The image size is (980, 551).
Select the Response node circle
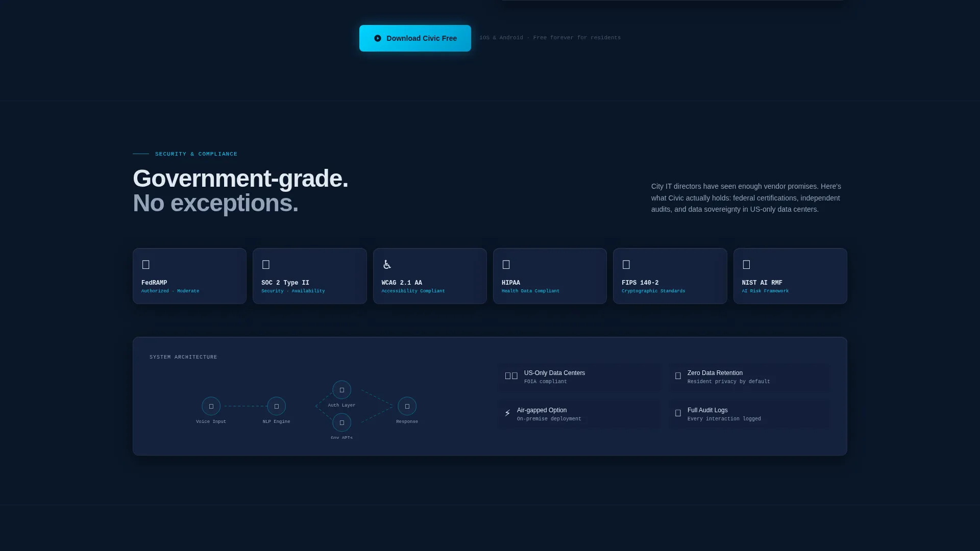point(407,406)
